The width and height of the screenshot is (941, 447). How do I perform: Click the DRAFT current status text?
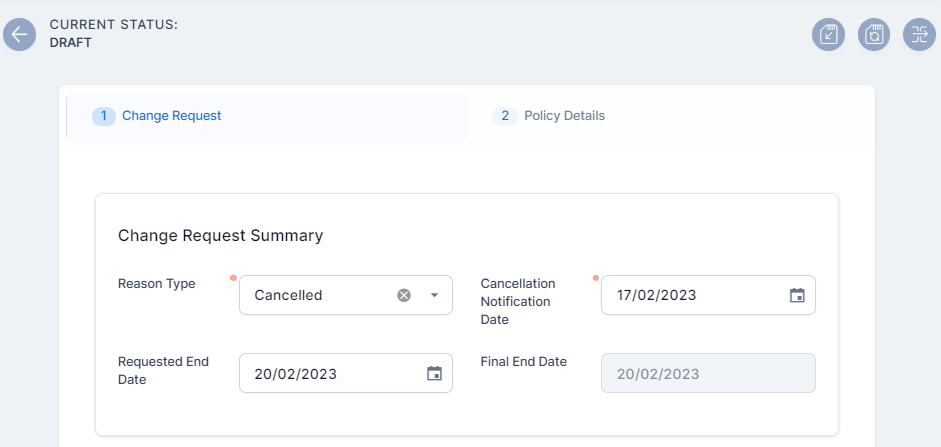point(71,43)
